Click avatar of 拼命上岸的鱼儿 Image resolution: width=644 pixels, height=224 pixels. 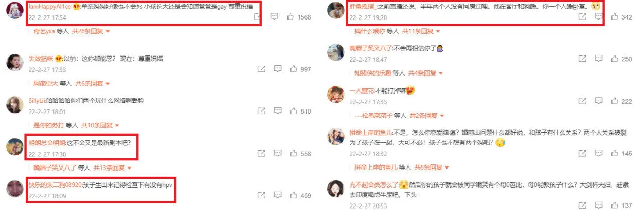pyautogui.click(x=335, y=137)
